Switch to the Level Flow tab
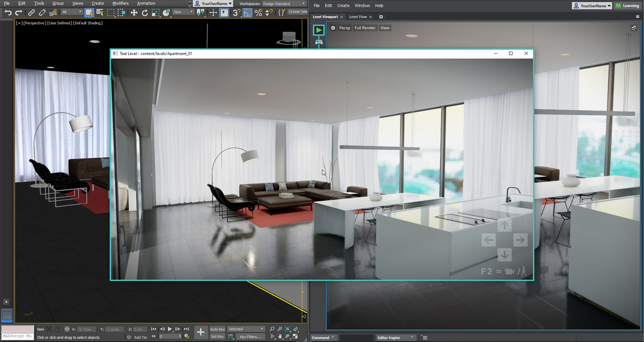644x342 pixels. pos(358,17)
